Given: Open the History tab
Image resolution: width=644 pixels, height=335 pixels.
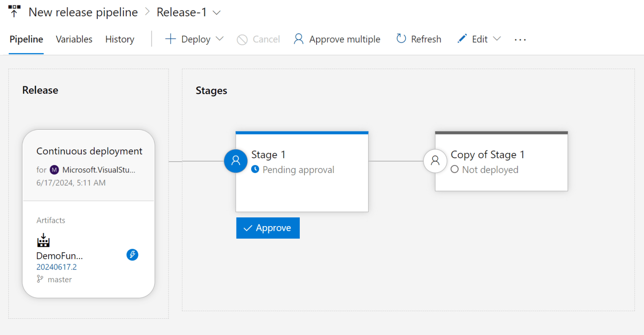Looking at the screenshot, I should pos(119,39).
